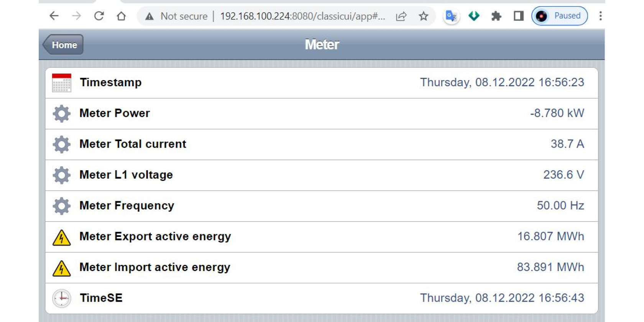Screen dimensions: 644x322
Task: Open the Chrome three-dot menu
Action: [x=600, y=16]
